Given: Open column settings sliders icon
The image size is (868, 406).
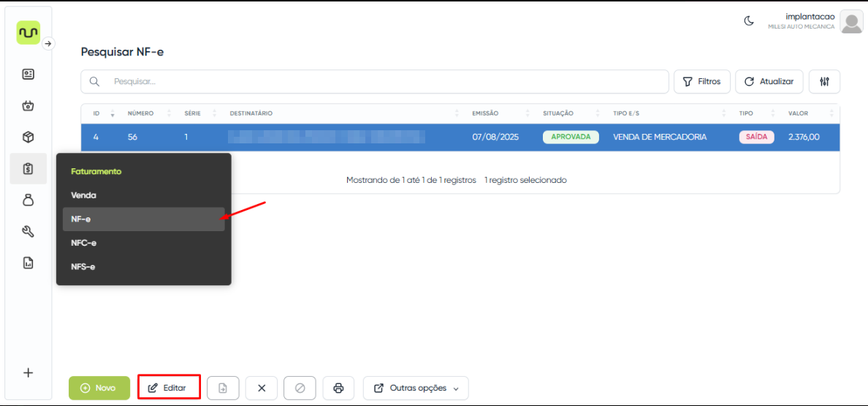Looking at the screenshot, I should 824,82.
